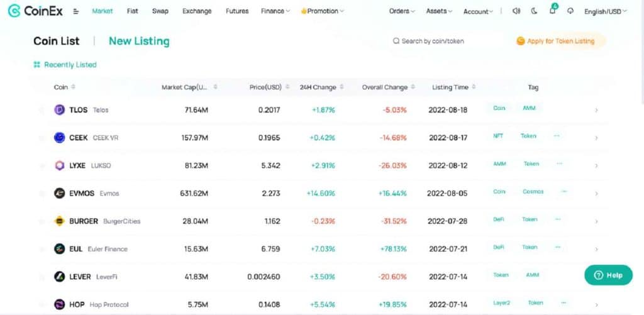Click the download app cloud icon
Screen dimensions: 644x315
pos(570,11)
